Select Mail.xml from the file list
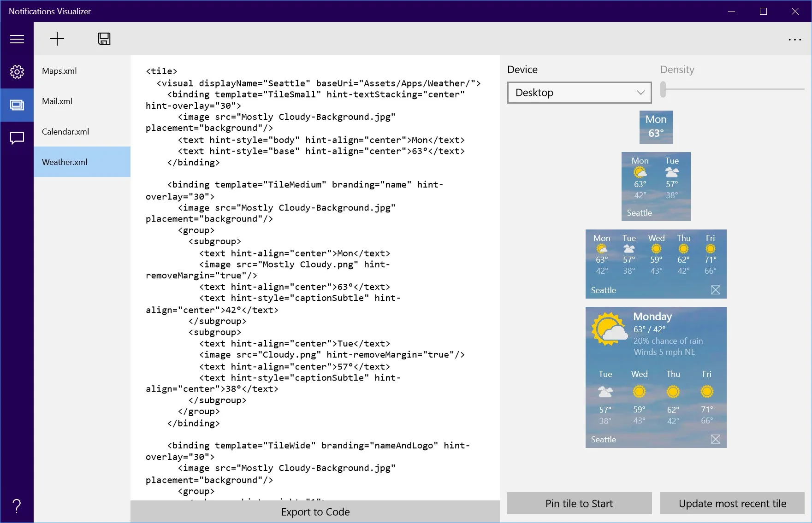The height and width of the screenshot is (523, 812). pos(82,101)
